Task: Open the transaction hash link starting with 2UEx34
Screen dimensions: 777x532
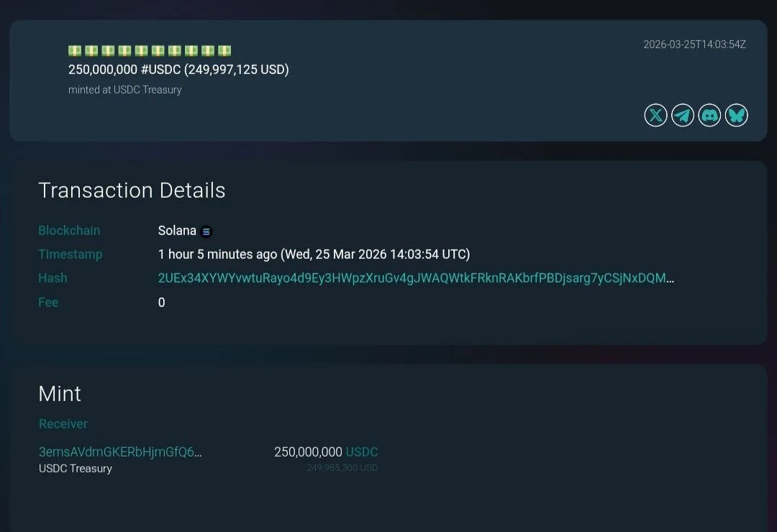Action: click(416, 278)
